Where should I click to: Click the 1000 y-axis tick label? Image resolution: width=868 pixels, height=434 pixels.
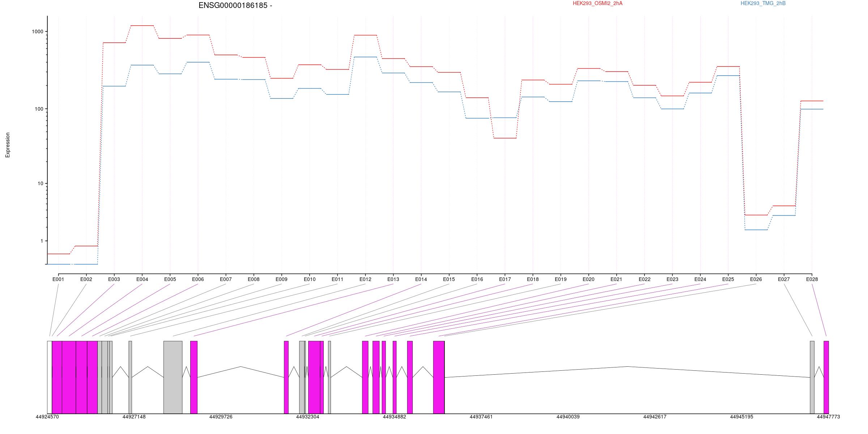point(38,31)
